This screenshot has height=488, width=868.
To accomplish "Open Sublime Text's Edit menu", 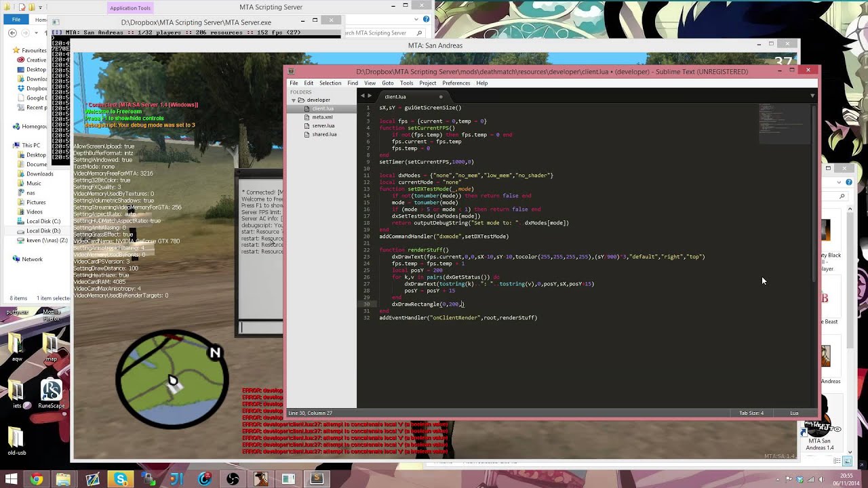I will tap(309, 83).
